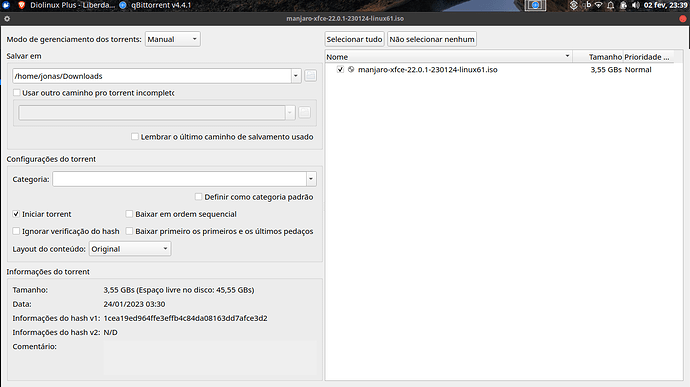Open the Xfce applications menu icon

tap(6, 5)
